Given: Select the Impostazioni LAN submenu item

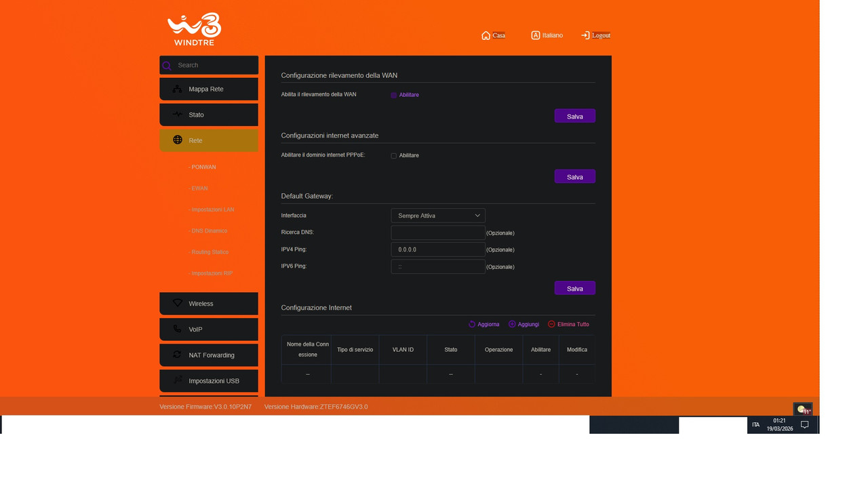Looking at the screenshot, I should (211, 209).
